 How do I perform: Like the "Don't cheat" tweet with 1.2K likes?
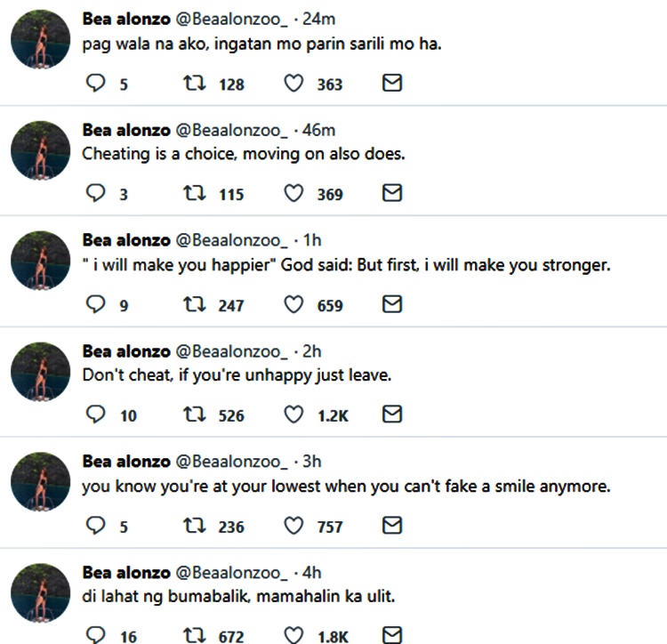(293, 415)
